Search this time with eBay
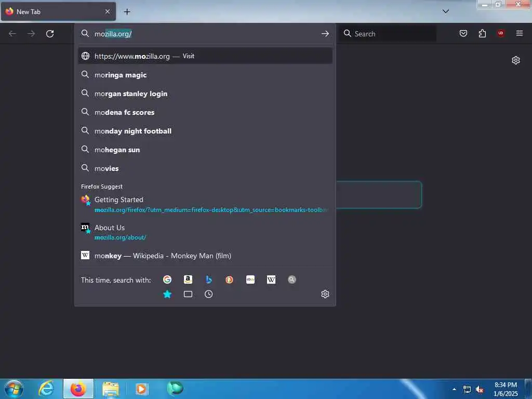 [250, 280]
